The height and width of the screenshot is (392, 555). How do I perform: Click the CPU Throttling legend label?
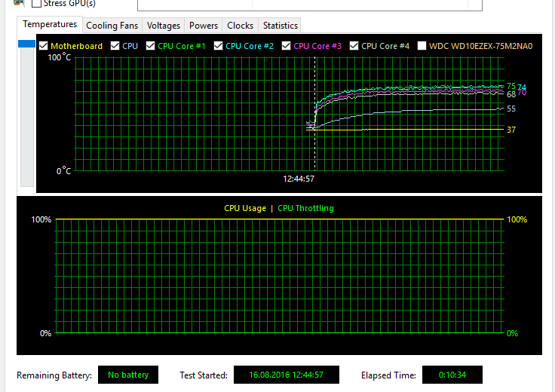click(305, 208)
